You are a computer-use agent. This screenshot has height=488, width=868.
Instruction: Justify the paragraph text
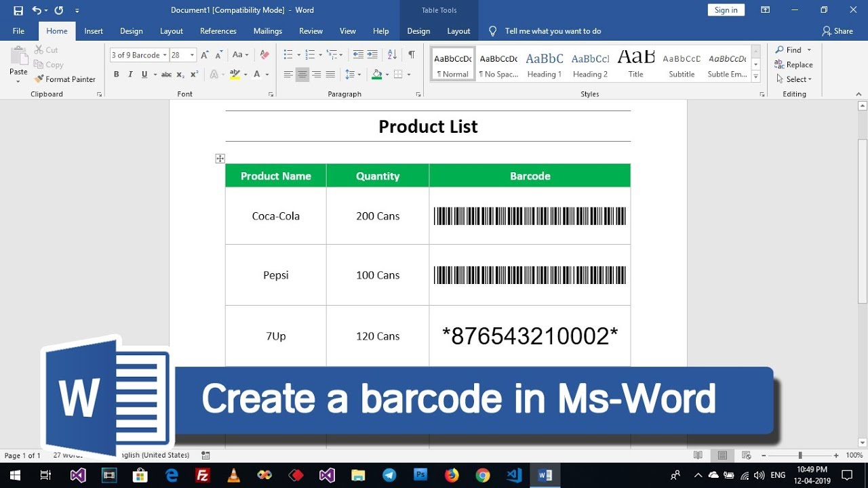pyautogui.click(x=330, y=75)
